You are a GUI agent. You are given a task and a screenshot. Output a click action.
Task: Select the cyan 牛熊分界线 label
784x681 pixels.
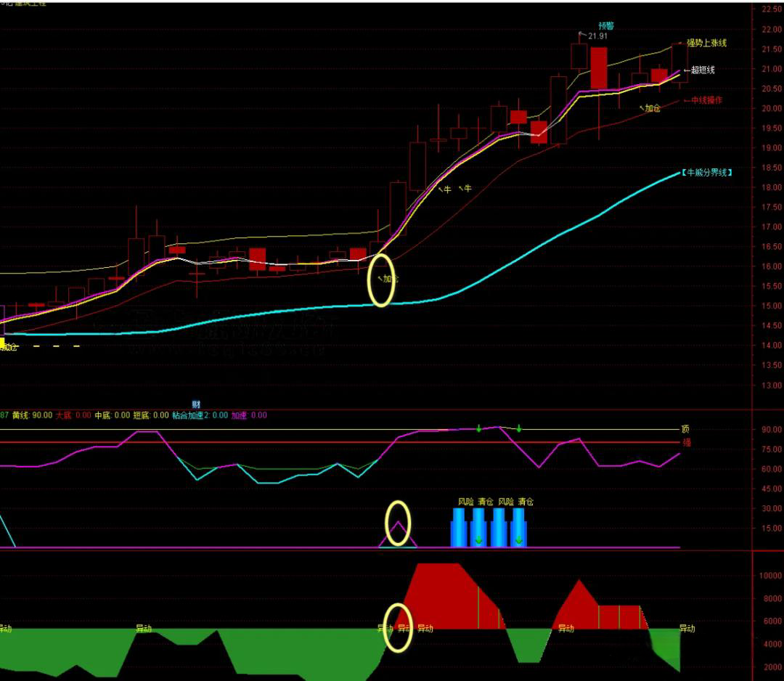click(x=707, y=173)
